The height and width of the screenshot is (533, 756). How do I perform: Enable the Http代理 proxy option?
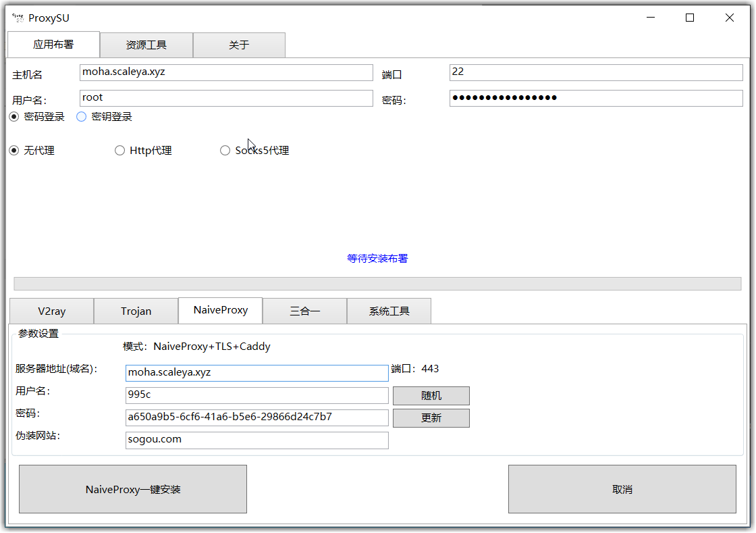(x=119, y=150)
